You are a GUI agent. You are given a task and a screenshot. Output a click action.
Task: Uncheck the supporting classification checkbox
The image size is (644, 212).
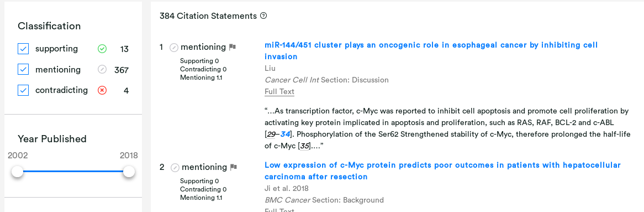click(23, 49)
